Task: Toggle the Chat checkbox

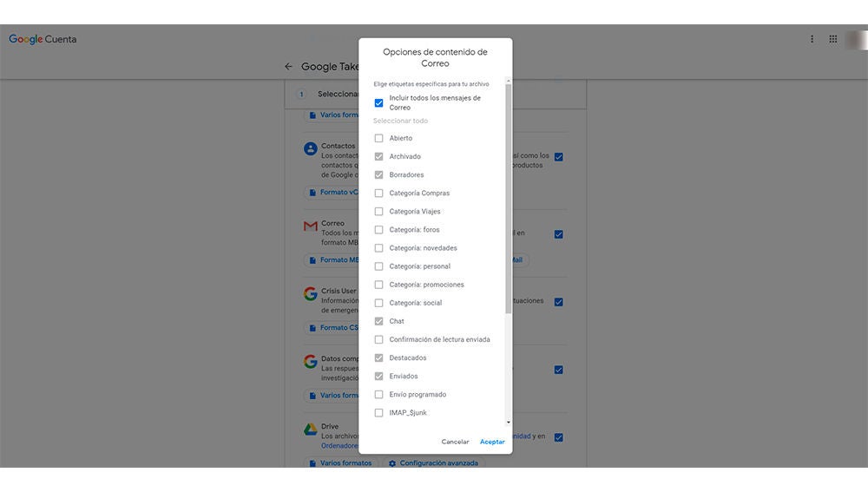Action: point(378,321)
